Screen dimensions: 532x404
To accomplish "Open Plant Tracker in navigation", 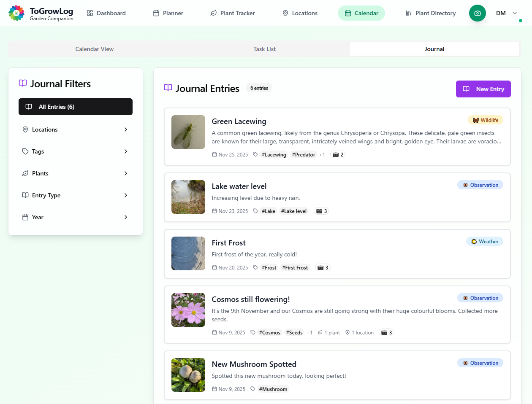I will [233, 13].
